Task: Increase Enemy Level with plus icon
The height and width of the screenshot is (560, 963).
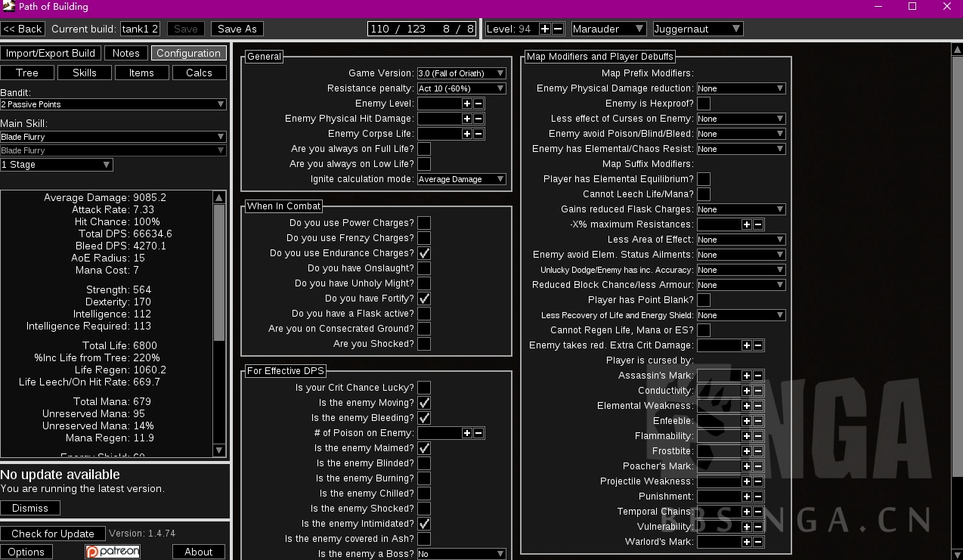Action: point(466,104)
